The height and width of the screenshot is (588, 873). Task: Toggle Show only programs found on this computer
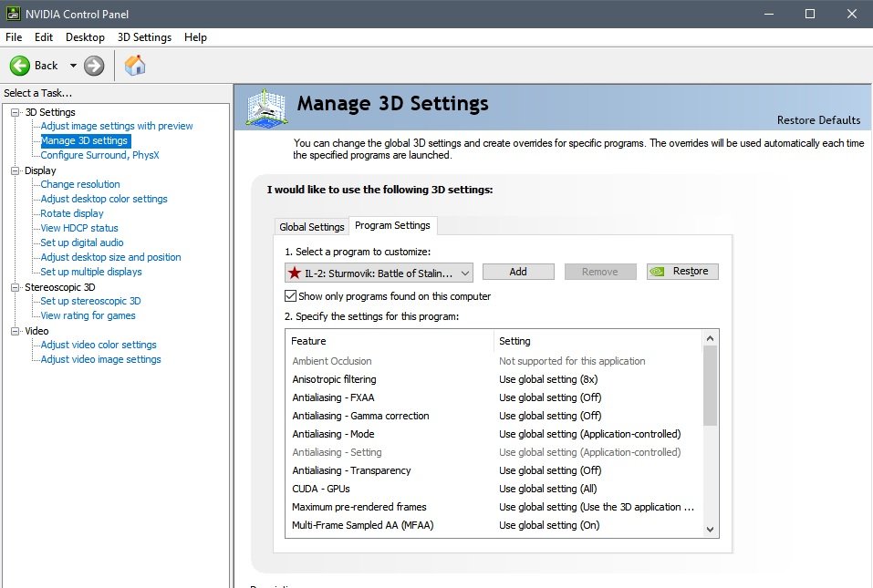coord(290,296)
